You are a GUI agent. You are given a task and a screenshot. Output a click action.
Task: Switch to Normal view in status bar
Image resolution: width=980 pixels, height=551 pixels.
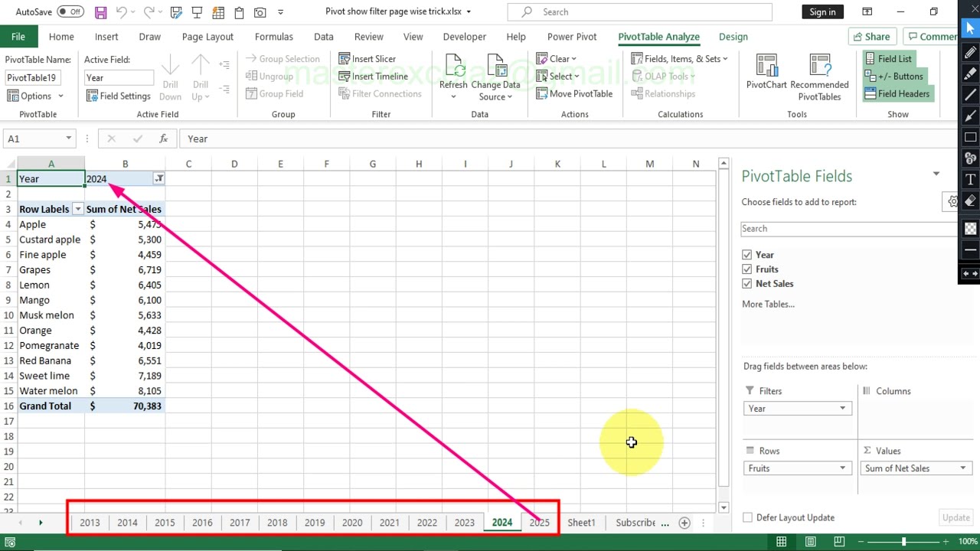click(x=781, y=542)
